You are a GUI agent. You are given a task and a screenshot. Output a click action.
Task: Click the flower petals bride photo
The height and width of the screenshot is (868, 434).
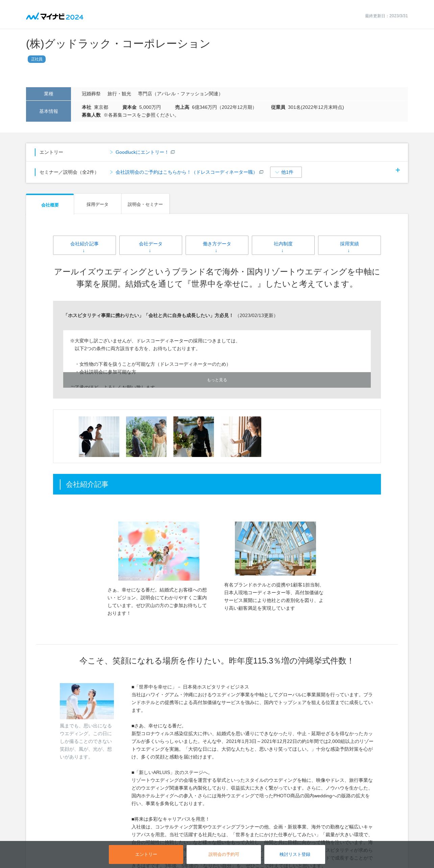coord(159,551)
